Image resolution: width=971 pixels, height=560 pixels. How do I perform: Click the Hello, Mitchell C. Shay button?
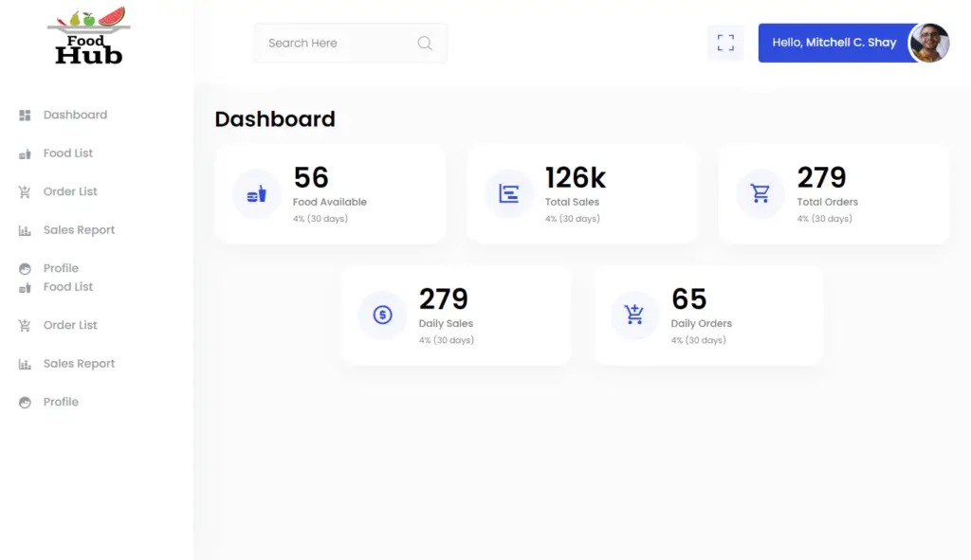(x=833, y=42)
